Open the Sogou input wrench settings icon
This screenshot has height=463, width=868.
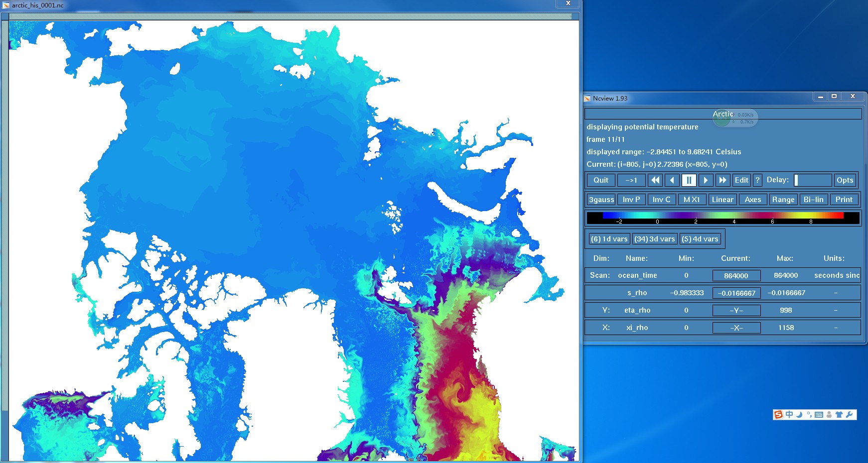[850, 415]
